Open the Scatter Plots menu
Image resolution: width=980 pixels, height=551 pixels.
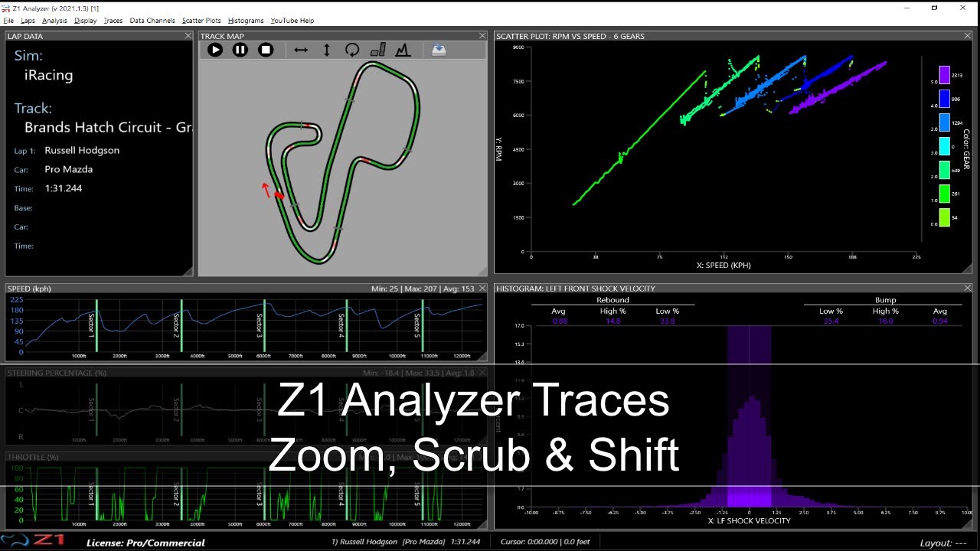(x=202, y=21)
